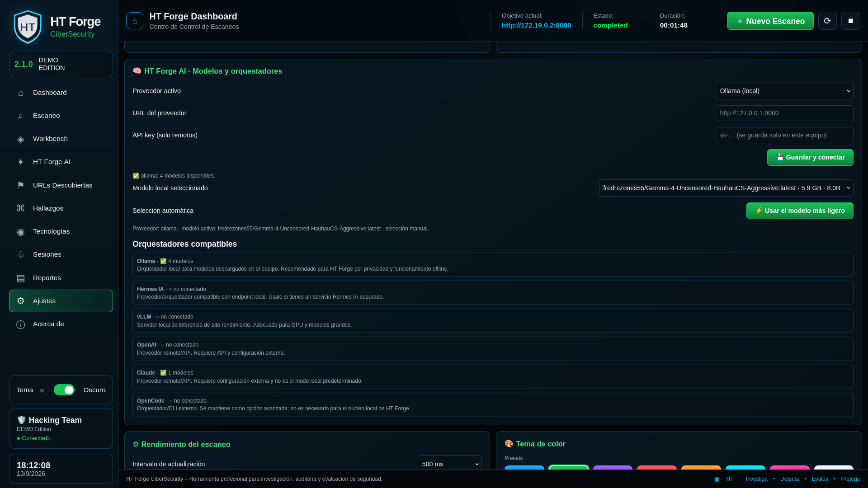The image size is (868, 488).
Task: Click the magnifier icon next to Escaneo
Action: tap(20, 116)
